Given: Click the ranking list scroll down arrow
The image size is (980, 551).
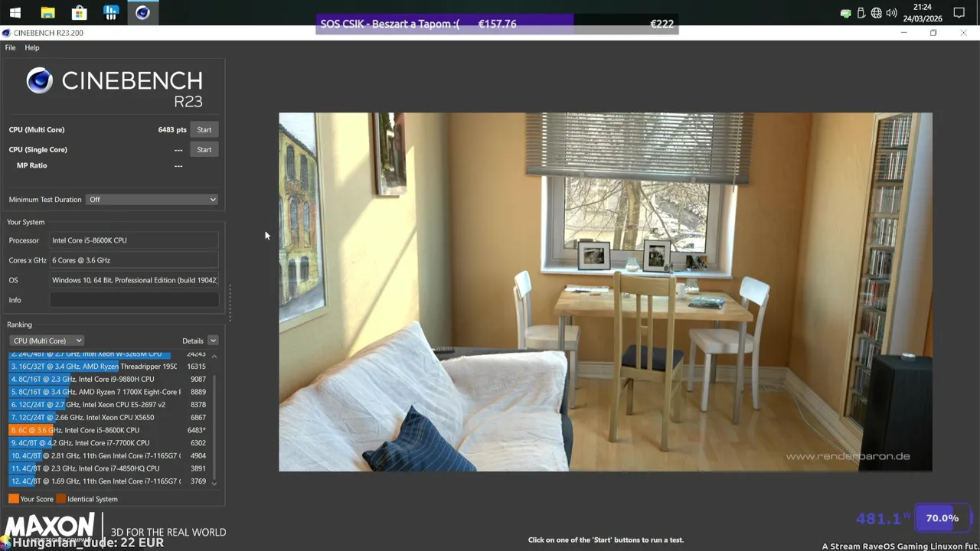Looking at the screenshot, I should (214, 483).
